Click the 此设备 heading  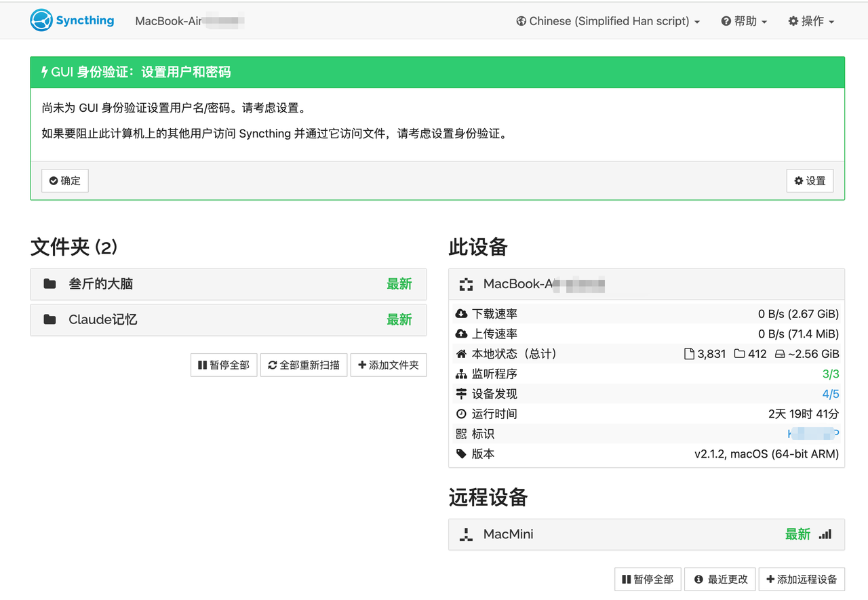pyautogui.click(x=478, y=247)
